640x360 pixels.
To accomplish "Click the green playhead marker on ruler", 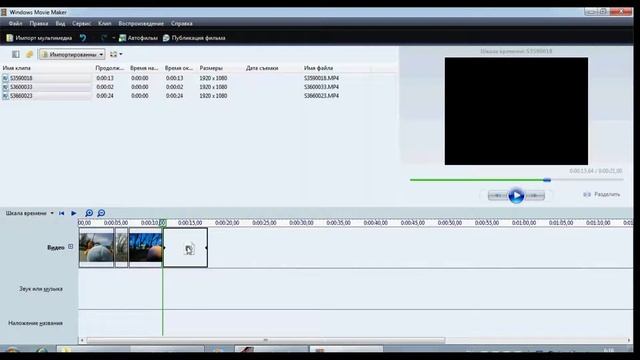I will [x=162, y=223].
